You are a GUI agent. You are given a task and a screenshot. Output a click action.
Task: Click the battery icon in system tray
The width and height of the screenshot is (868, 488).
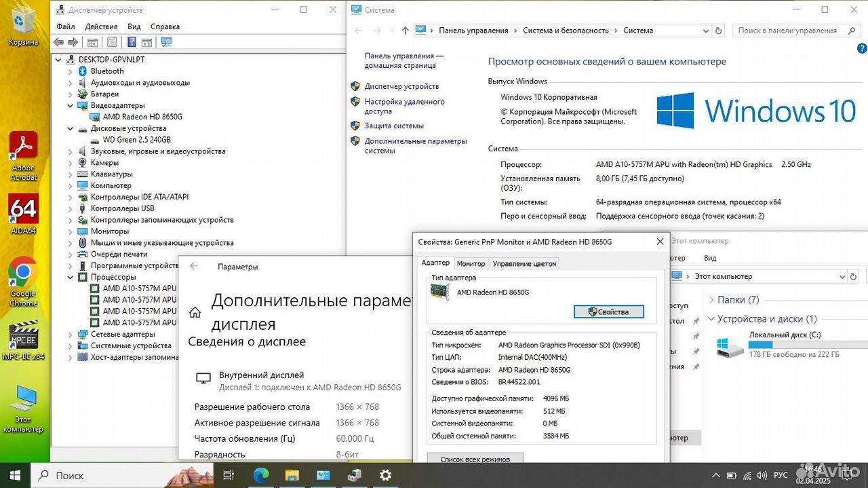(x=732, y=475)
